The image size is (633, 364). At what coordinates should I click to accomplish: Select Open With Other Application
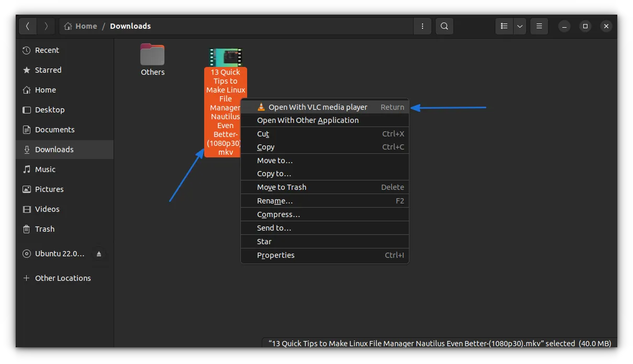pyautogui.click(x=308, y=120)
